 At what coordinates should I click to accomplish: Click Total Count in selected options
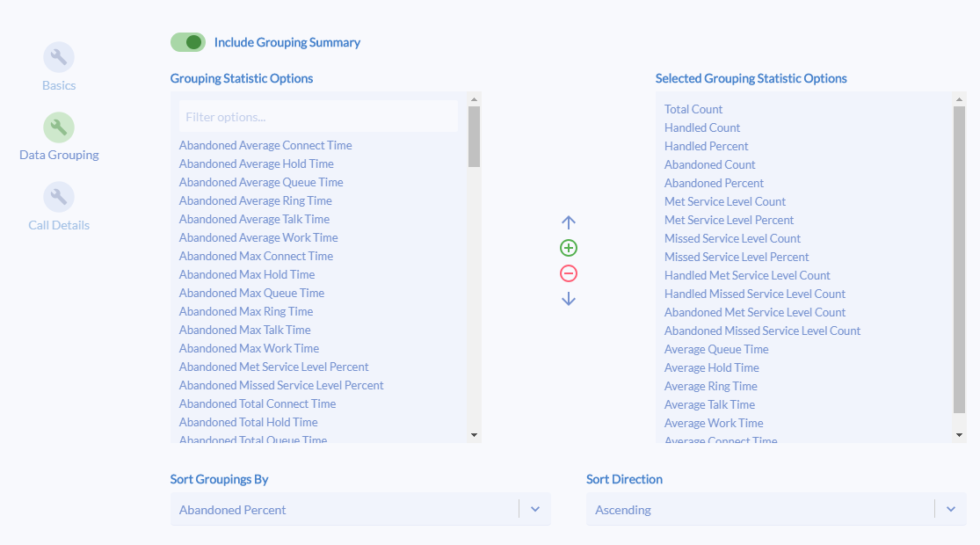click(x=693, y=109)
